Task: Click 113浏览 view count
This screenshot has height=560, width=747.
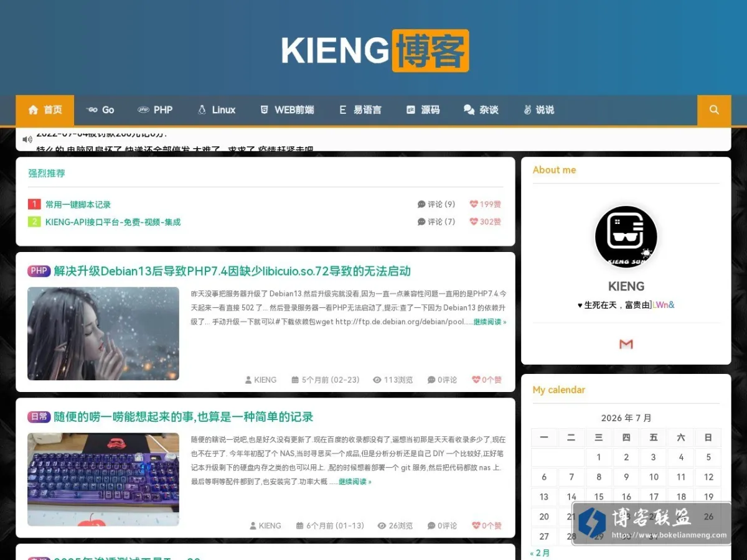Action: pos(393,380)
